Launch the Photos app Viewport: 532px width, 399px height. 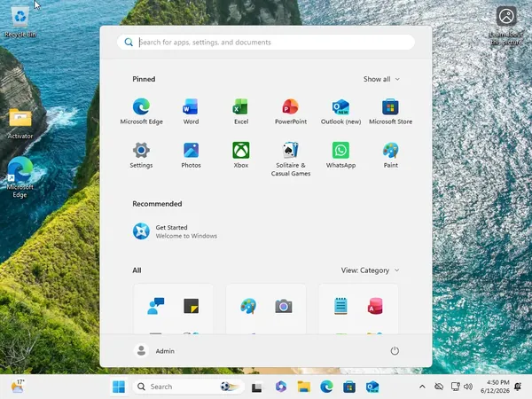[191, 155]
